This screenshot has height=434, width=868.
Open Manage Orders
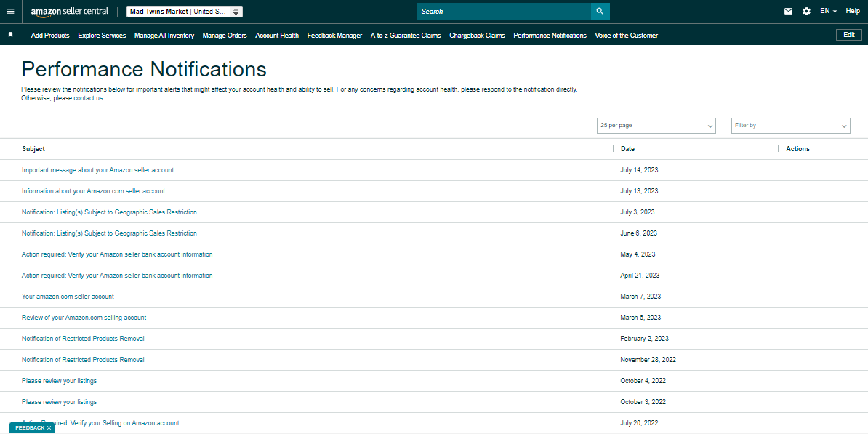[225, 36]
